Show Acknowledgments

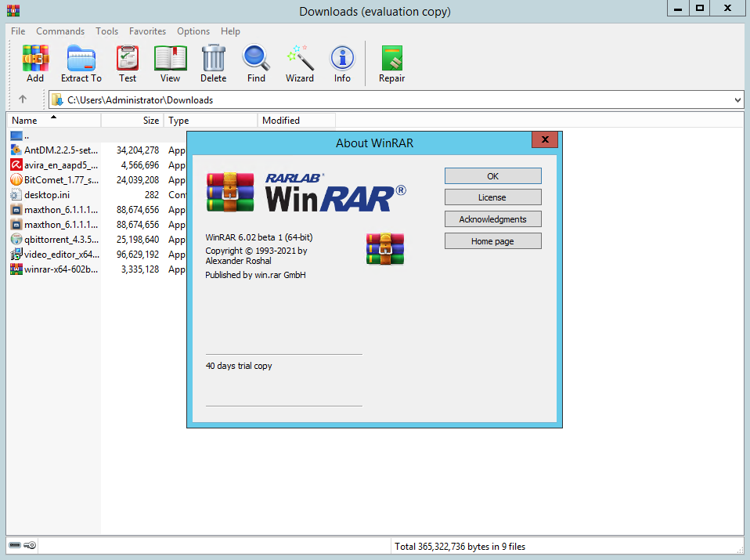pyautogui.click(x=492, y=219)
